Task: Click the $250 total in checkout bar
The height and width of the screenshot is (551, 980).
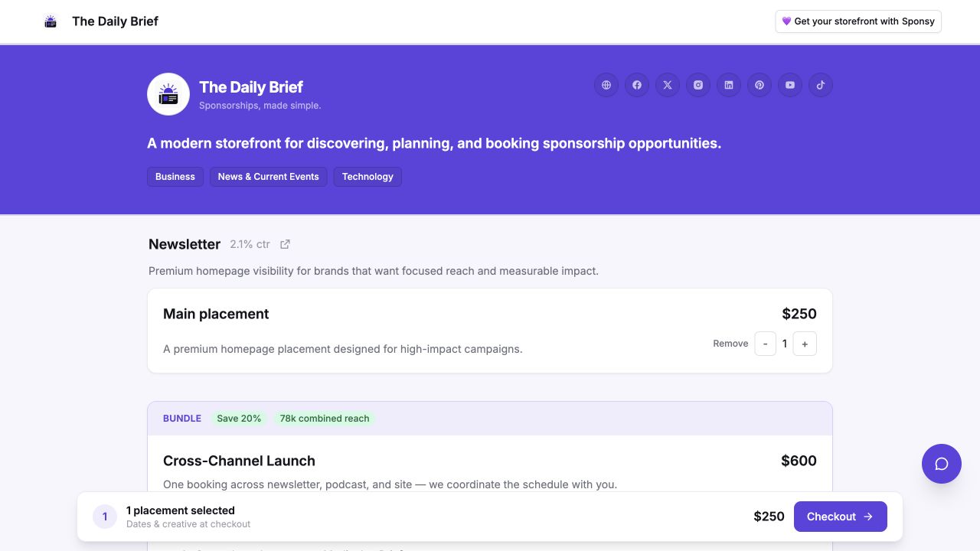Action: click(769, 517)
